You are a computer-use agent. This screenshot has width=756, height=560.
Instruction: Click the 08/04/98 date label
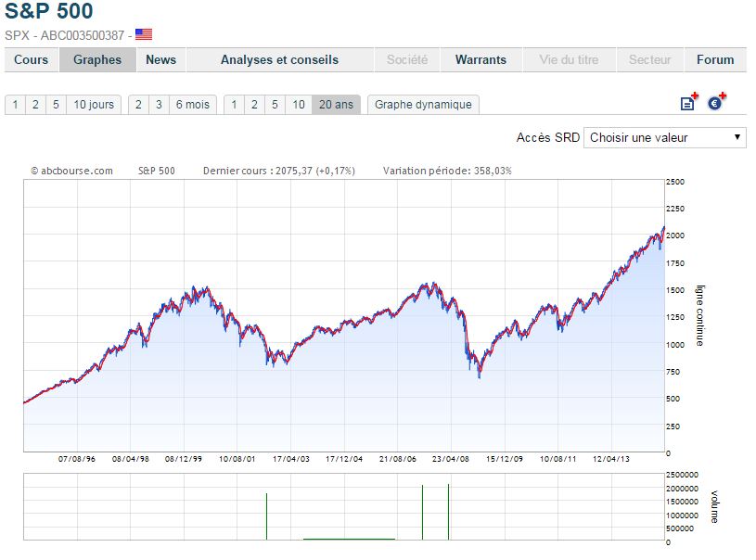click(x=130, y=459)
